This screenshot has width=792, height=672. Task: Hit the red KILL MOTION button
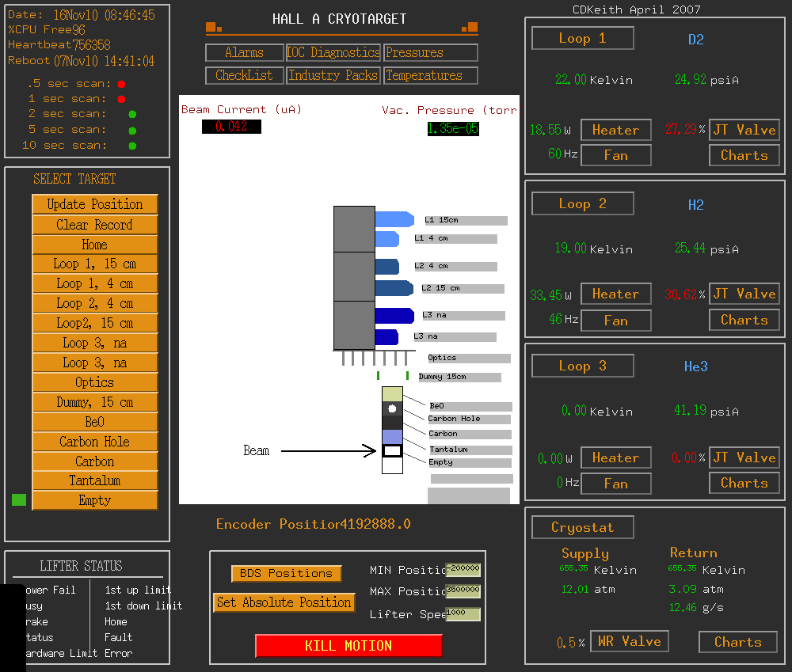(x=348, y=646)
